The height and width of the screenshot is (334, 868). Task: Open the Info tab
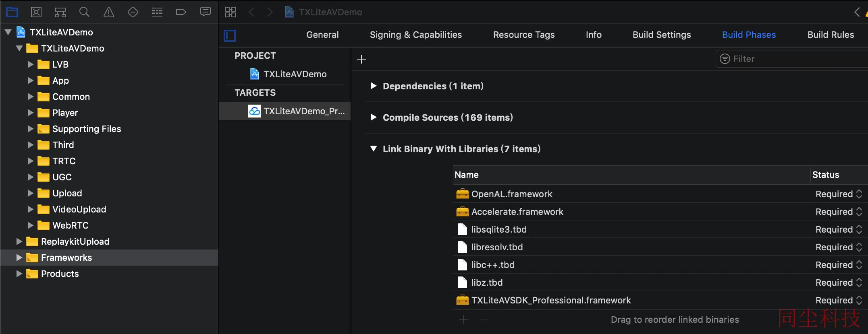tap(594, 35)
